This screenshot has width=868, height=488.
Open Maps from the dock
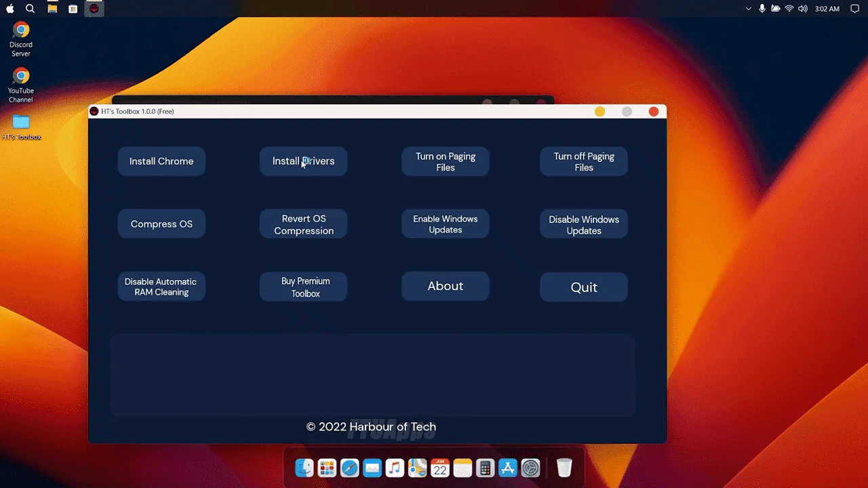point(417,468)
